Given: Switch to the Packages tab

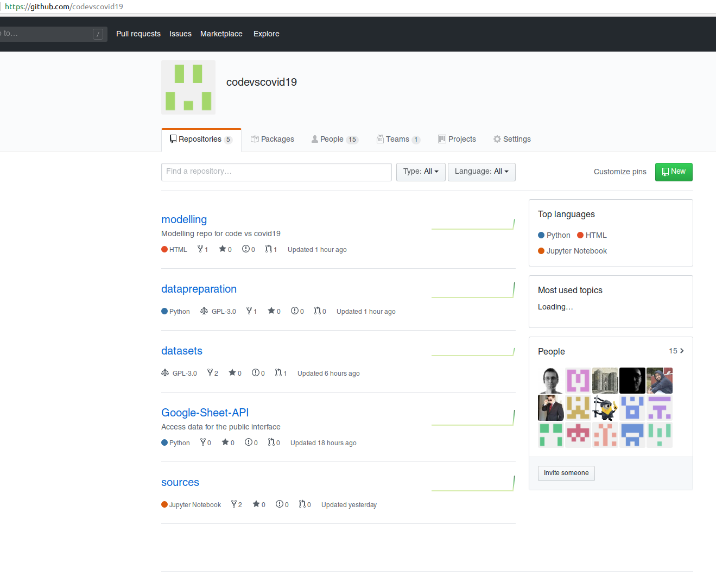Looking at the screenshot, I should [273, 140].
